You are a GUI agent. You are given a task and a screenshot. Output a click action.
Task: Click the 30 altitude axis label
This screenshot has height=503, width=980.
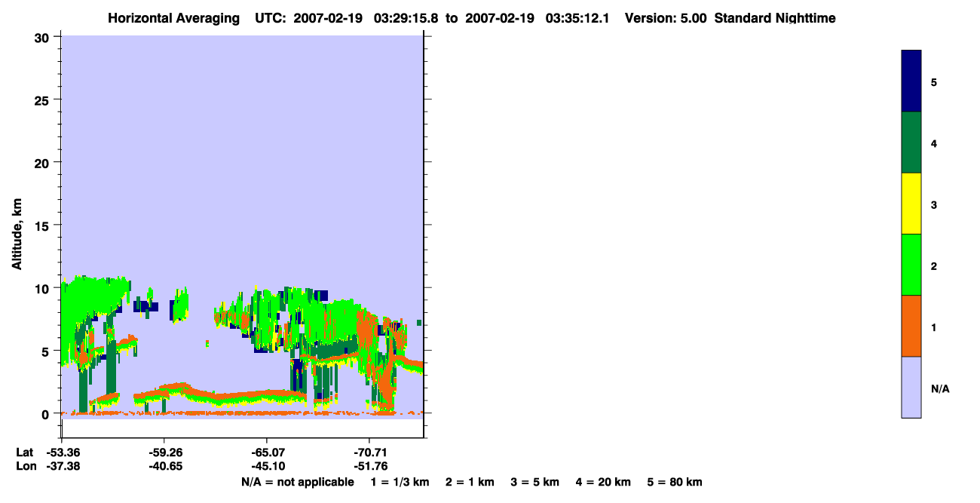(x=42, y=37)
